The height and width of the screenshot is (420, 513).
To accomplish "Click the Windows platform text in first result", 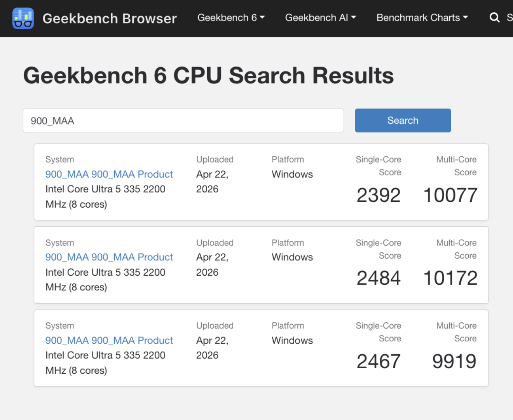I will (x=292, y=174).
